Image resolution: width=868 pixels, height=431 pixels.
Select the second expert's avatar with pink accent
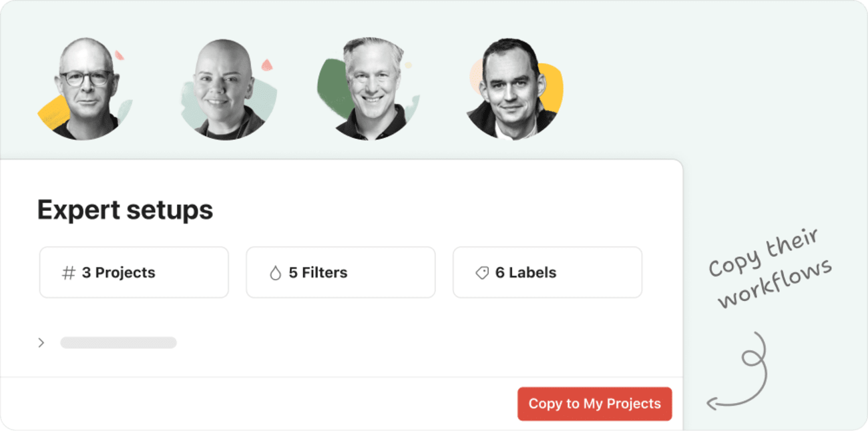227,87
